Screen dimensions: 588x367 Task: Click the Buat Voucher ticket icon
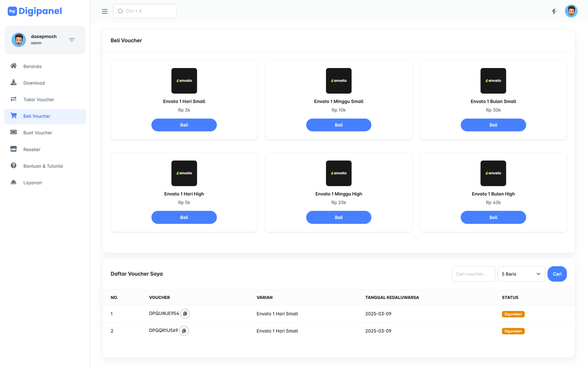pos(14,132)
